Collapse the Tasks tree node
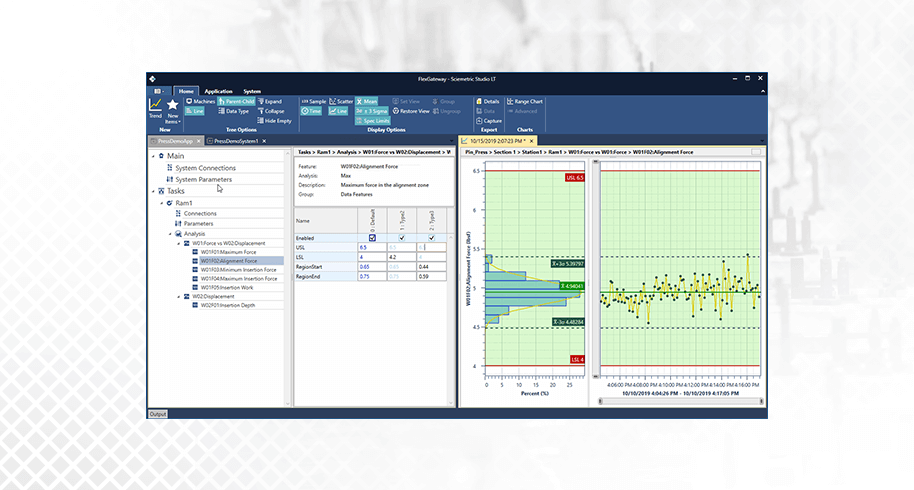Viewport: 914px width, 490px height. coord(153,191)
